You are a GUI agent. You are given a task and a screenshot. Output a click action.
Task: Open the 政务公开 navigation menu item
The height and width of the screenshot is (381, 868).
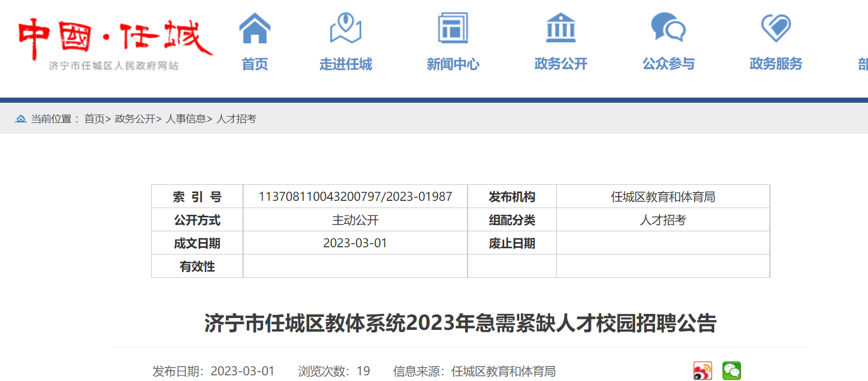561,64
